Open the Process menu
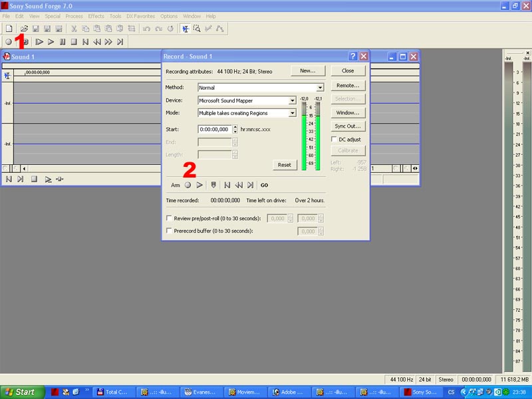The width and height of the screenshot is (532, 399). pyautogui.click(x=74, y=16)
